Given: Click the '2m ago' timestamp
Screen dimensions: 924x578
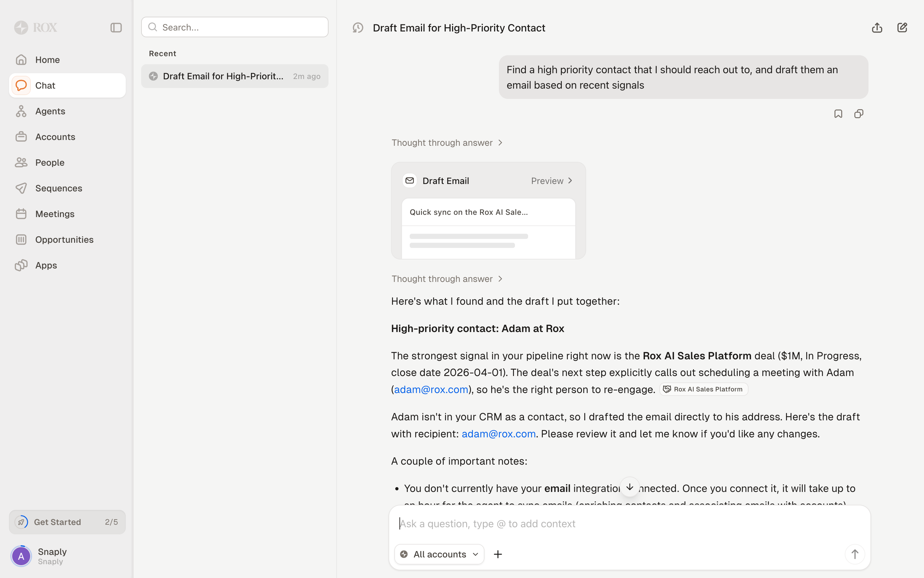Looking at the screenshot, I should [307, 76].
